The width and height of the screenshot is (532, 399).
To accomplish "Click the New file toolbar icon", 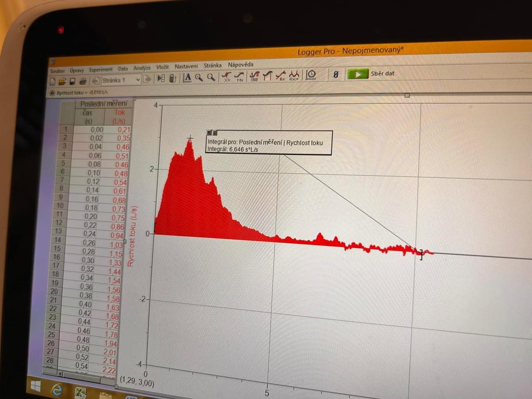I will point(52,81).
